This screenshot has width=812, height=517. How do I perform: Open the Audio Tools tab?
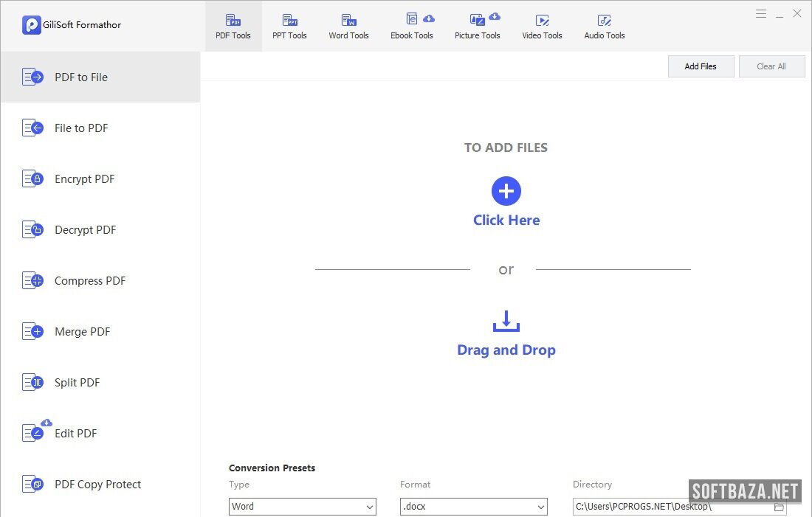pyautogui.click(x=605, y=27)
